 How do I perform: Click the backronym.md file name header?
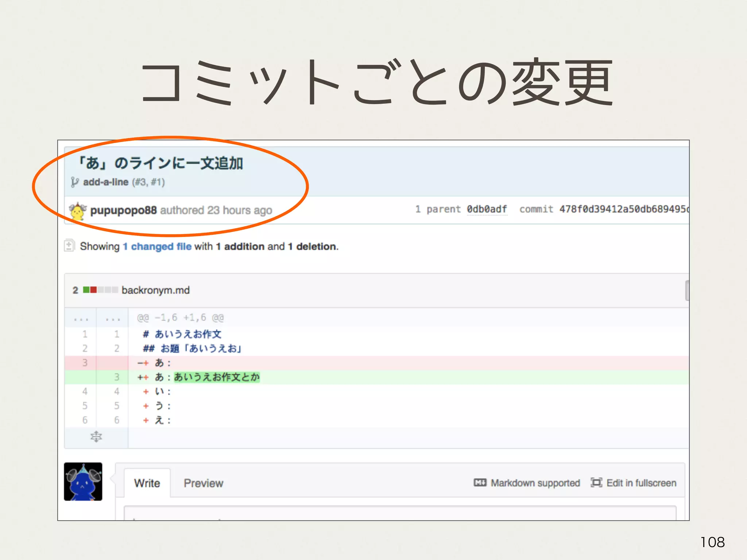coord(155,290)
